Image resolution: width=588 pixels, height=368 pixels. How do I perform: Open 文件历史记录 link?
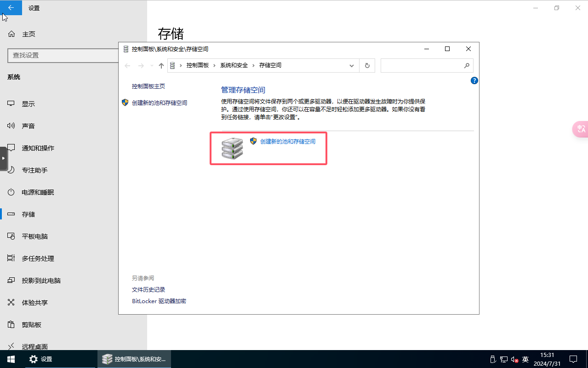click(x=148, y=290)
